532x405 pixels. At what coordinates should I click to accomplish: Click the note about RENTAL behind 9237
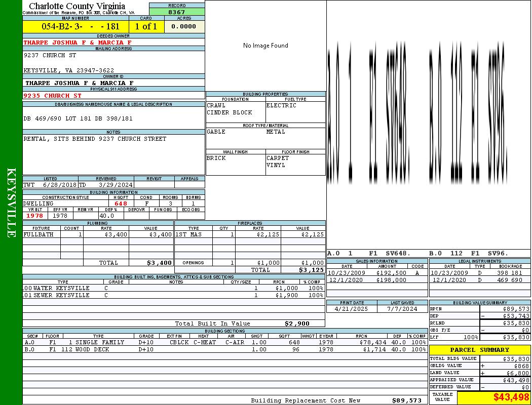tap(95, 139)
